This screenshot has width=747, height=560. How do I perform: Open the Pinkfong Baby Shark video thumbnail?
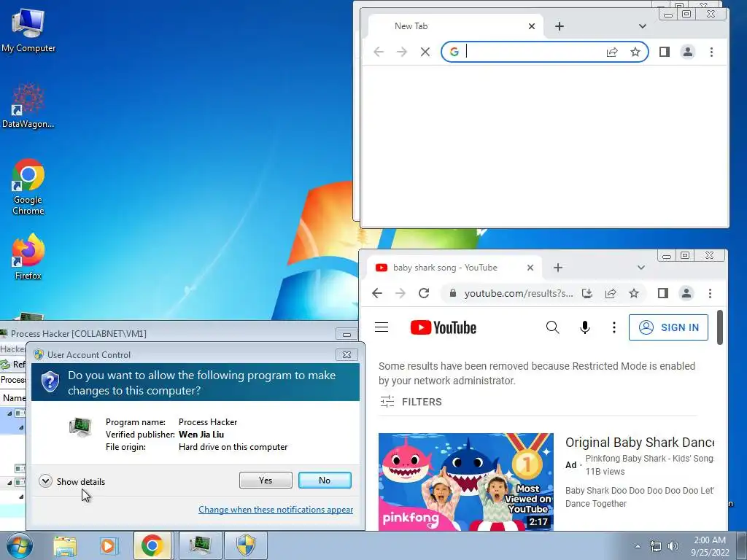[466, 481]
